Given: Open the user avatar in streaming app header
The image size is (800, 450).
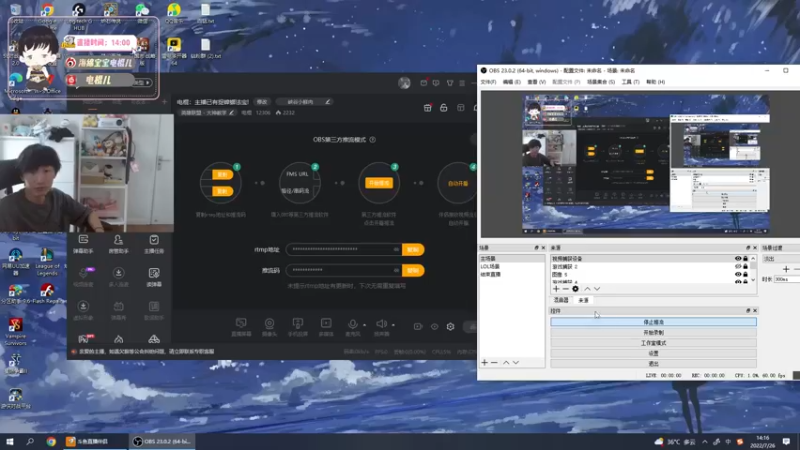Looking at the screenshot, I should (404, 83).
